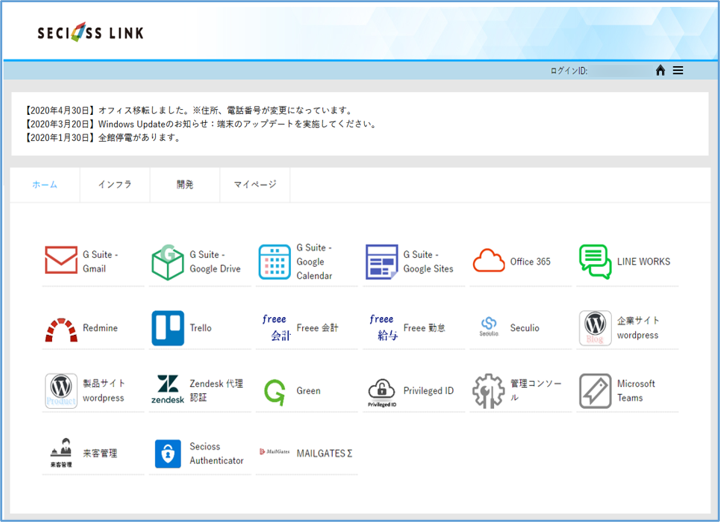
Task: Select the ホーム tab
Action: coord(45,185)
